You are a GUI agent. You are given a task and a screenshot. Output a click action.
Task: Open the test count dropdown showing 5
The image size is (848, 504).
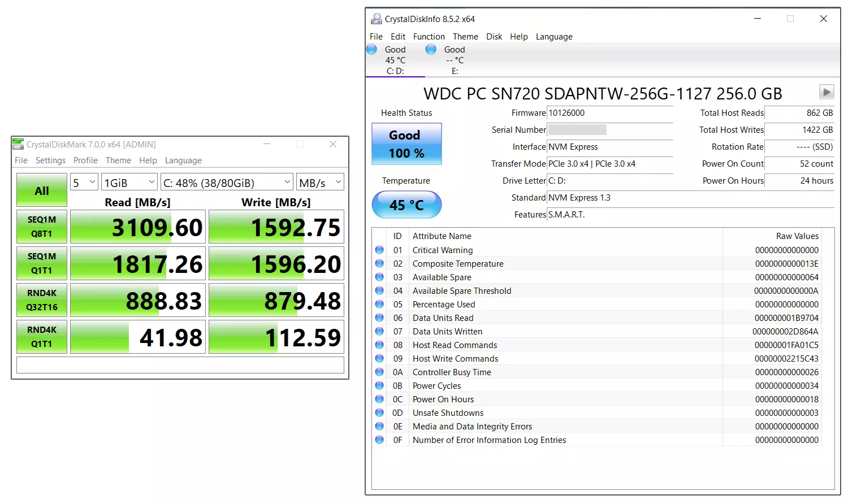pyautogui.click(x=84, y=182)
